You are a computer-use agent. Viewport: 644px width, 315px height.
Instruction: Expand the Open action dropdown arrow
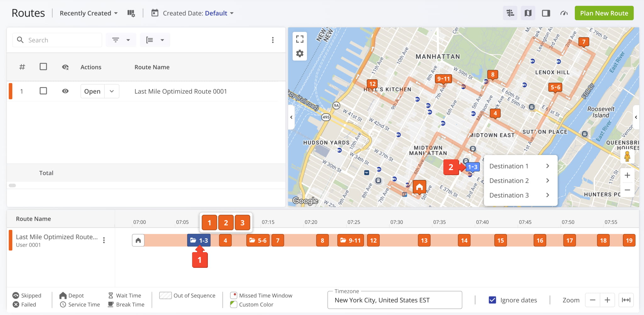click(x=112, y=91)
